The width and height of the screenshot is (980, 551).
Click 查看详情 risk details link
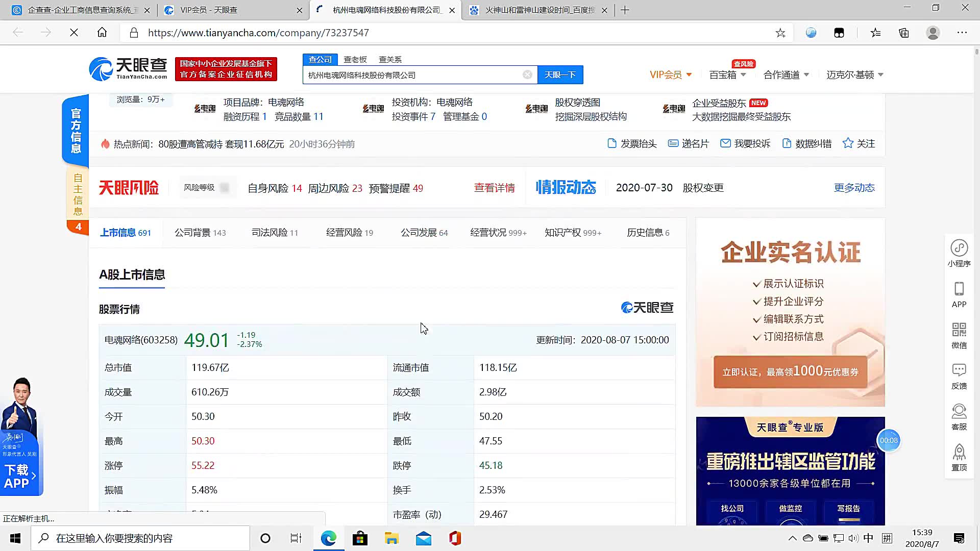pos(494,188)
